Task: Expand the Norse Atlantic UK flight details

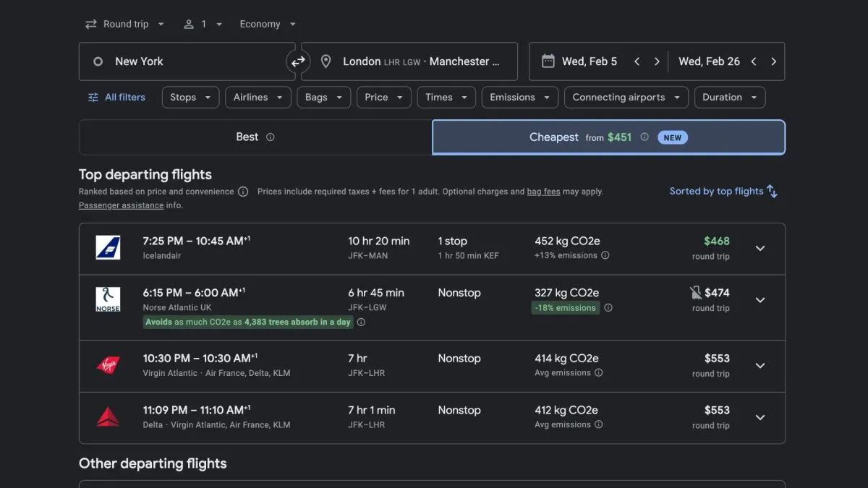Action: [760, 300]
